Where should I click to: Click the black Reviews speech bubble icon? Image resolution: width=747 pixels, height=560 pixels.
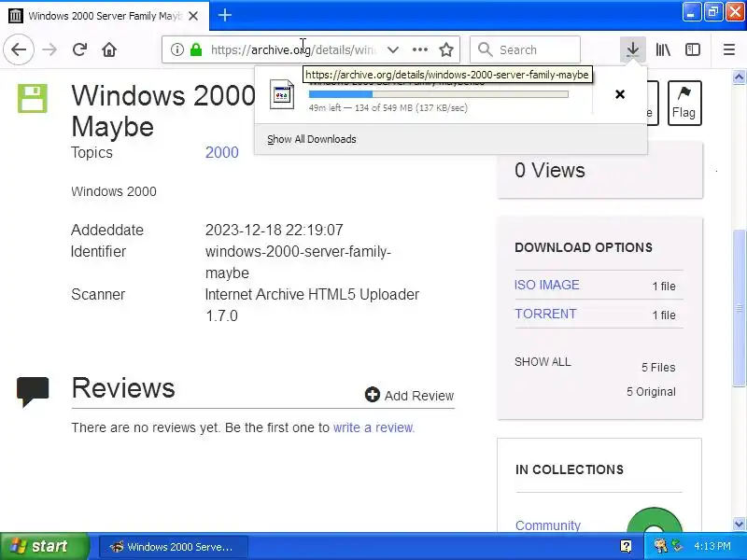click(33, 391)
